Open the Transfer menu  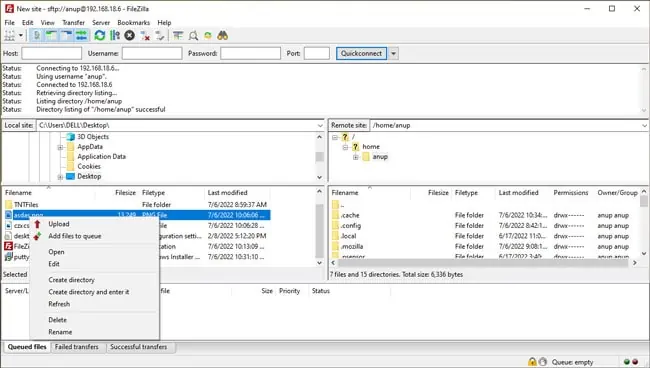[x=73, y=22]
